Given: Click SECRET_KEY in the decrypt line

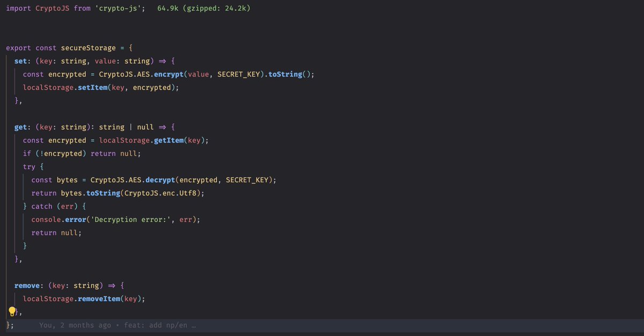Looking at the screenshot, I should [x=247, y=180].
